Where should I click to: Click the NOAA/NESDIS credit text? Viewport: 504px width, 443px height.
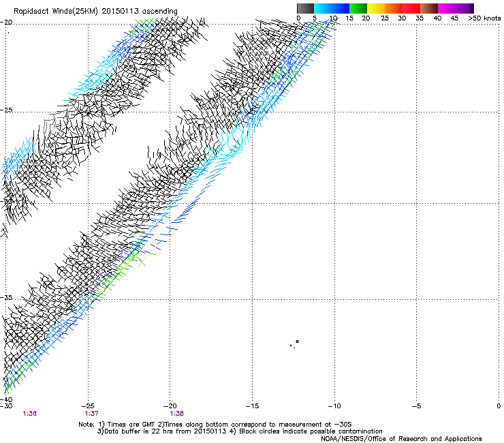[401, 439]
